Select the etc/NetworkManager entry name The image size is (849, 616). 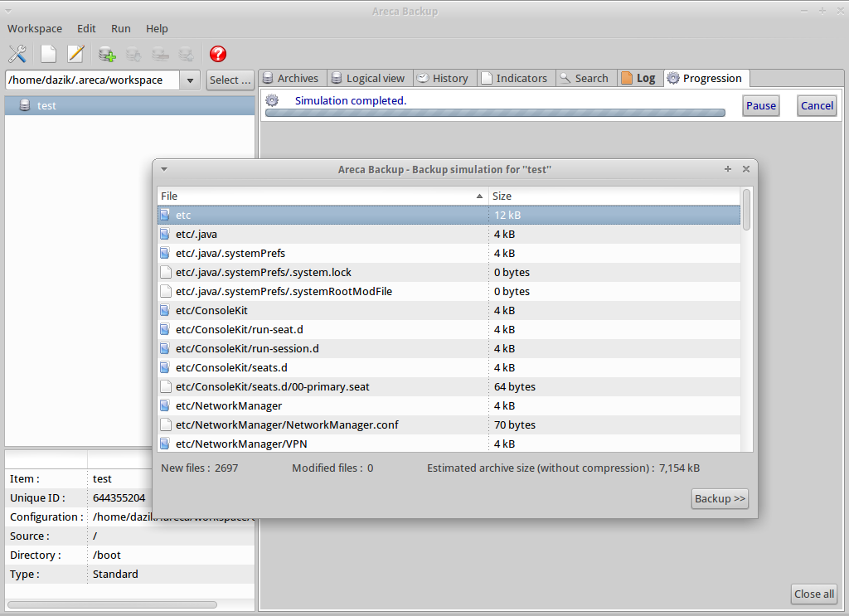[x=229, y=405]
